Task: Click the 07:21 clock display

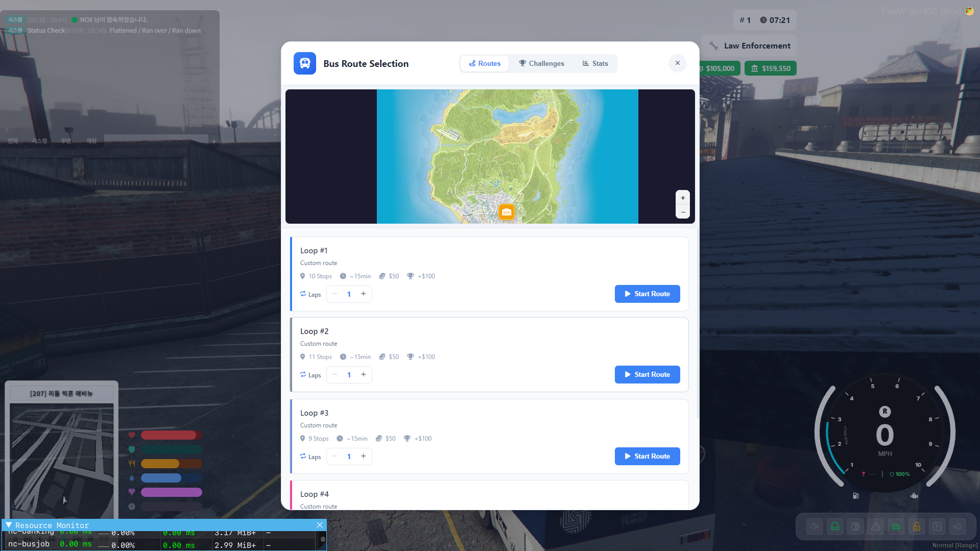Action: (775, 20)
